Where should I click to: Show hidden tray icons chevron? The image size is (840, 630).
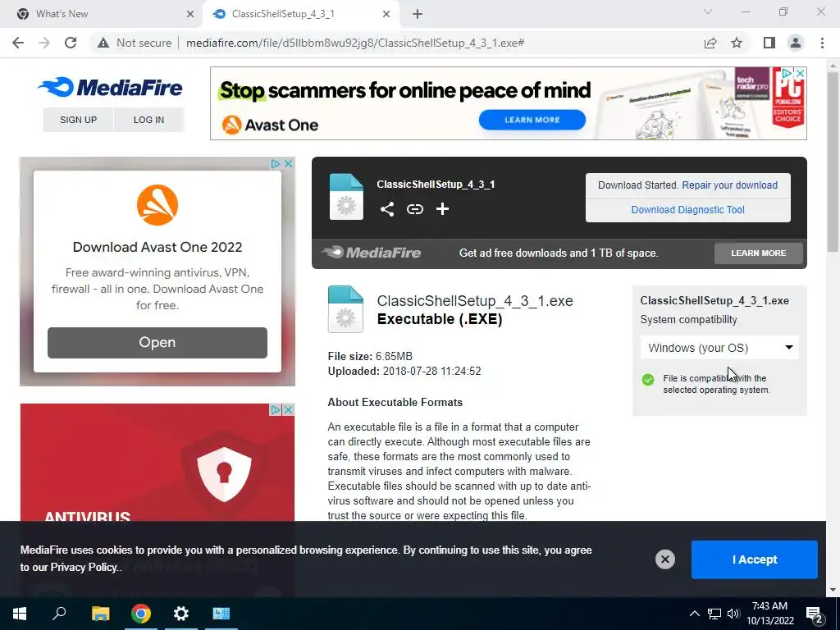click(x=694, y=614)
